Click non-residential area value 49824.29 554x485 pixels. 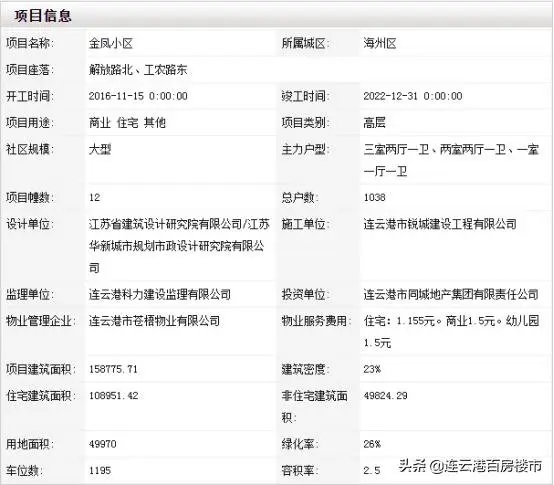click(385, 396)
